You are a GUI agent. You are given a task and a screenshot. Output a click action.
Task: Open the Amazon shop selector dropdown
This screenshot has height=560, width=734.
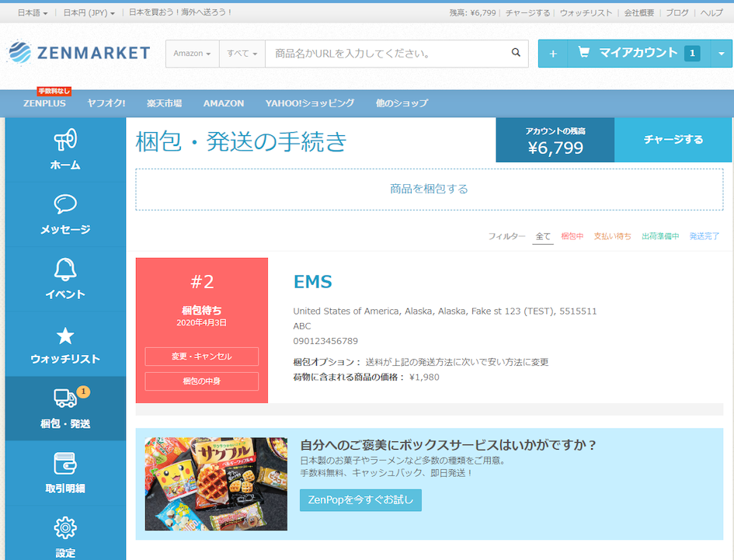click(x=192, y=54)
